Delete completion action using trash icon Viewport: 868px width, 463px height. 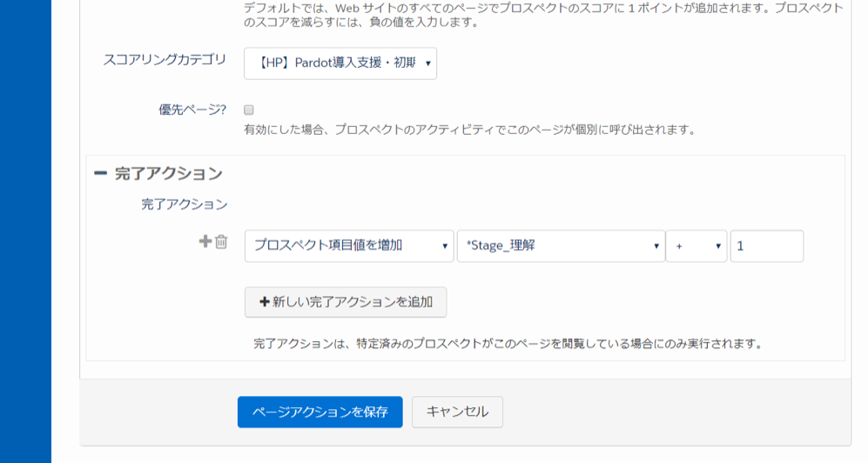pyautogui.click(x=221, y=242)
